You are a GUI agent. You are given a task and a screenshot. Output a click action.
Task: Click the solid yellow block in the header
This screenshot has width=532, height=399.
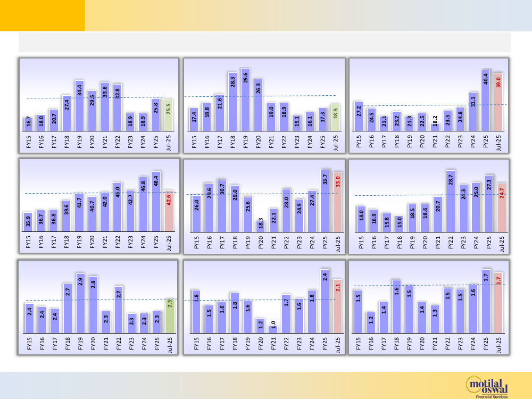pyautogui.click(x=42, y=15)
